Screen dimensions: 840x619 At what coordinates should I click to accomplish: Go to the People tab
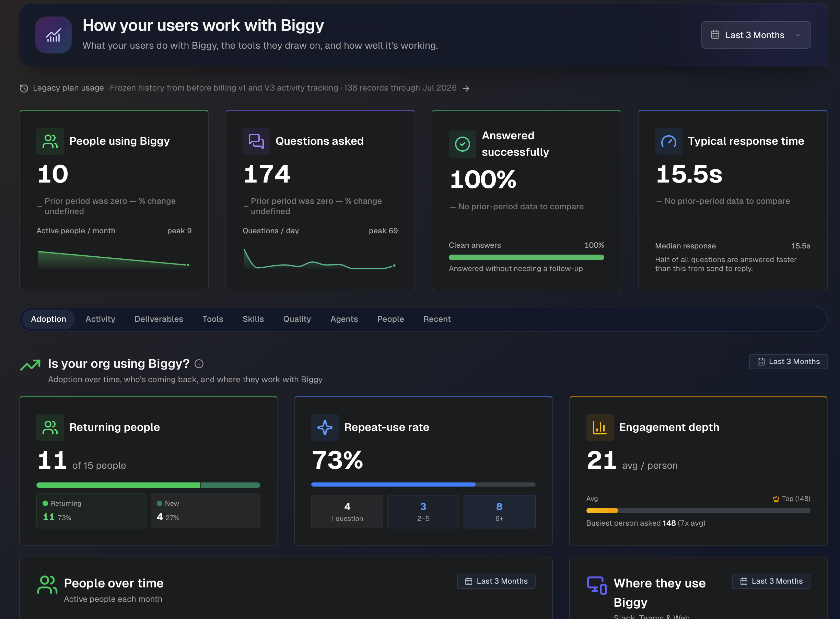[390, 319]
